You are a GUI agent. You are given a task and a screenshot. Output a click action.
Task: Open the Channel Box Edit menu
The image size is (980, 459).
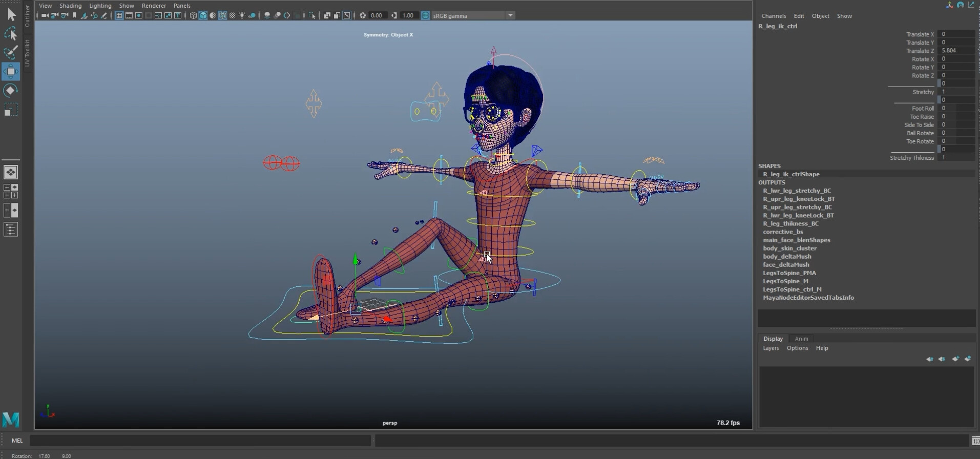point(799,16)
